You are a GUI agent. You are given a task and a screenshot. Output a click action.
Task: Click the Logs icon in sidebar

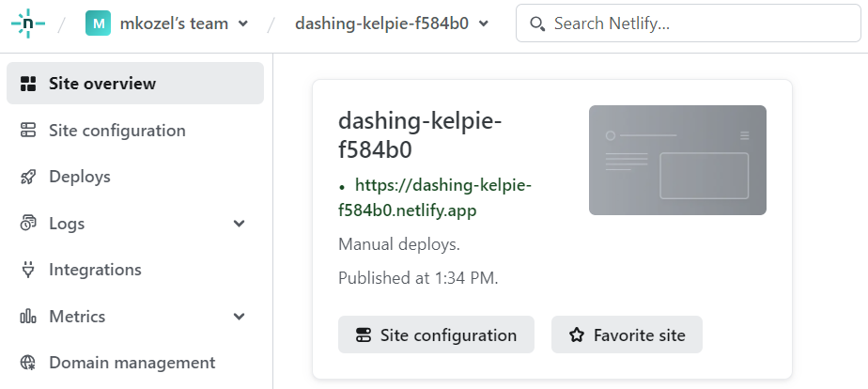tap(28, 224)
